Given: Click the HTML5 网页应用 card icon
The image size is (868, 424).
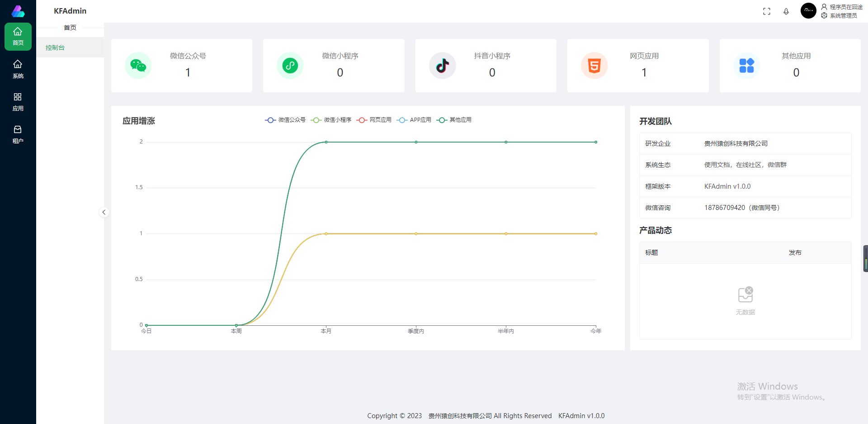Looking at the screenshot, I should point(594,66).
